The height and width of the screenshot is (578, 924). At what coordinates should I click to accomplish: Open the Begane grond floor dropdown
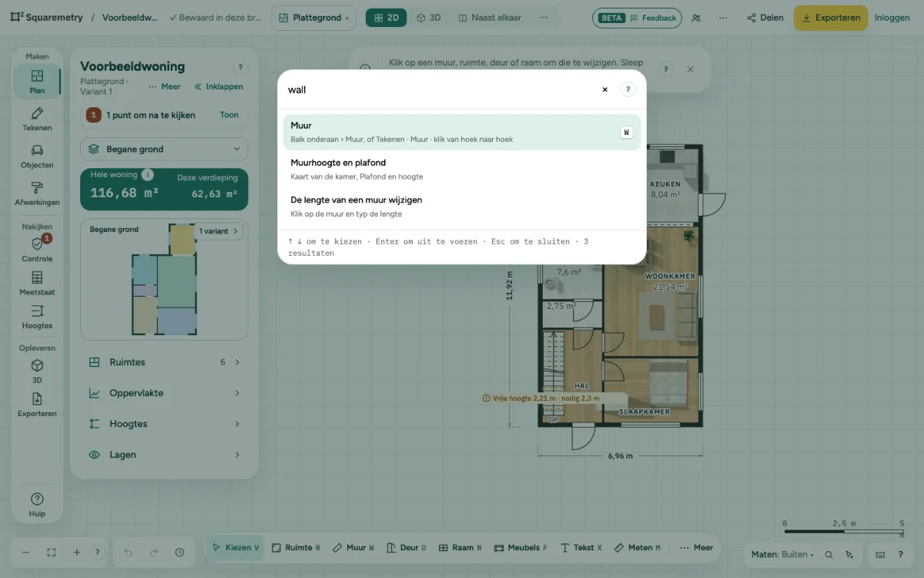164,149
